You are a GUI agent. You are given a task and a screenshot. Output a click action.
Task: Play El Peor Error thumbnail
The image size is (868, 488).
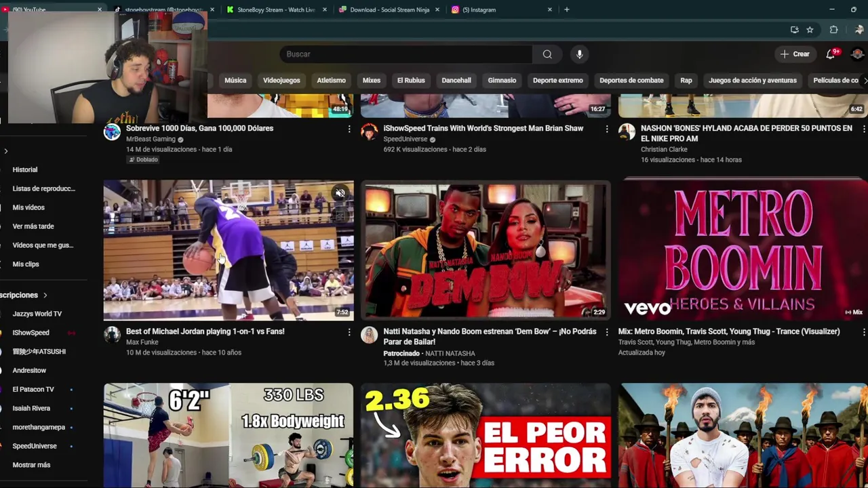pos(486,435)
